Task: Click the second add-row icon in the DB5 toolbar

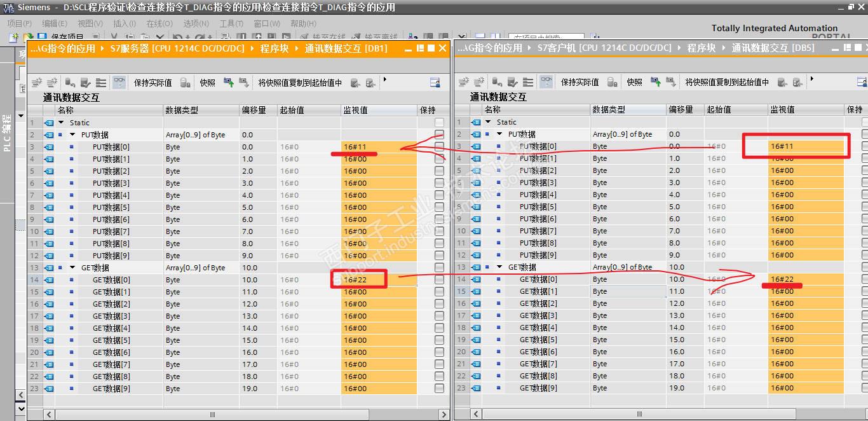Action: (x=479, y=82)
